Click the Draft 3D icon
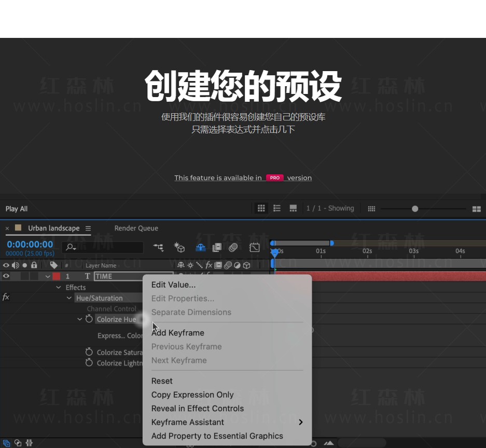 pyautogui.click(x=179, y=247)
